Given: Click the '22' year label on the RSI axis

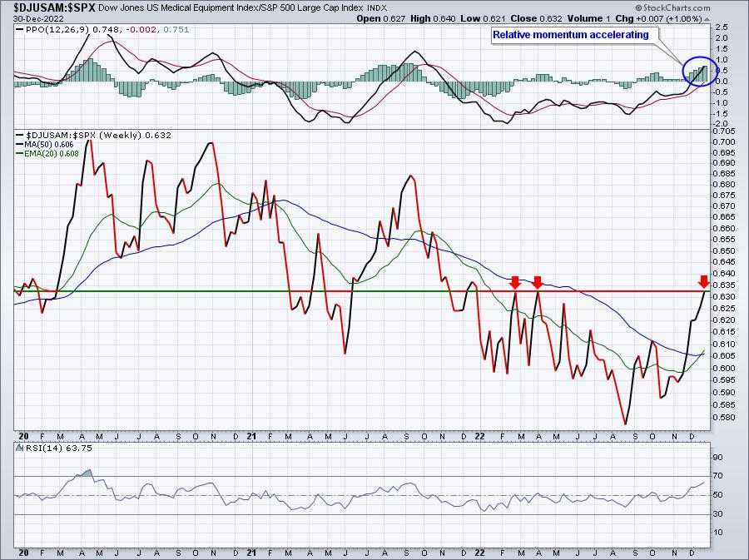Looking at the screenshot, I should (478, 552).
